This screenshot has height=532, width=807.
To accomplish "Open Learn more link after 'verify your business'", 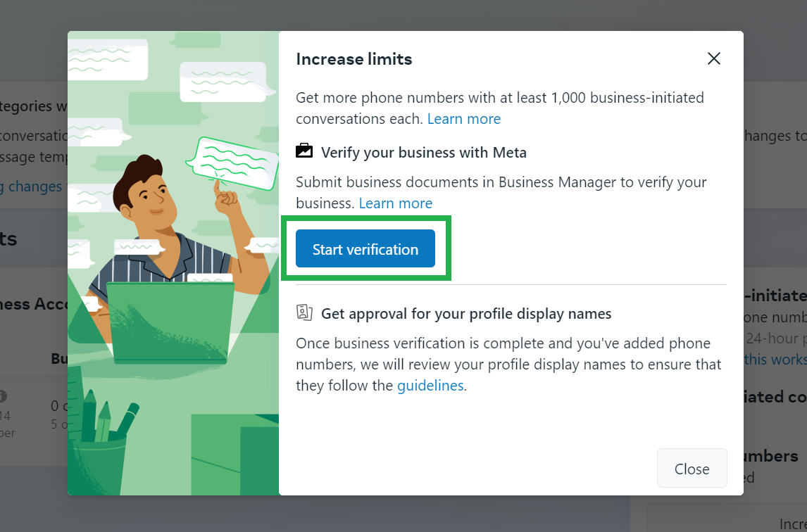I will click(x=395, y=203).
